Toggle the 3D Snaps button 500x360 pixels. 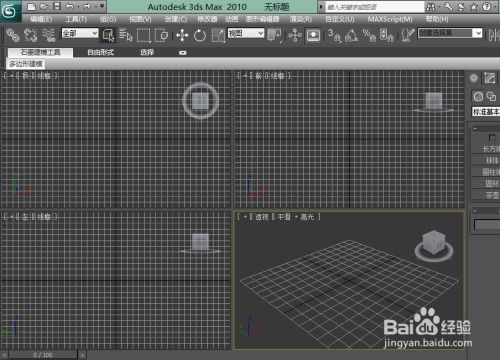[333, 35]
